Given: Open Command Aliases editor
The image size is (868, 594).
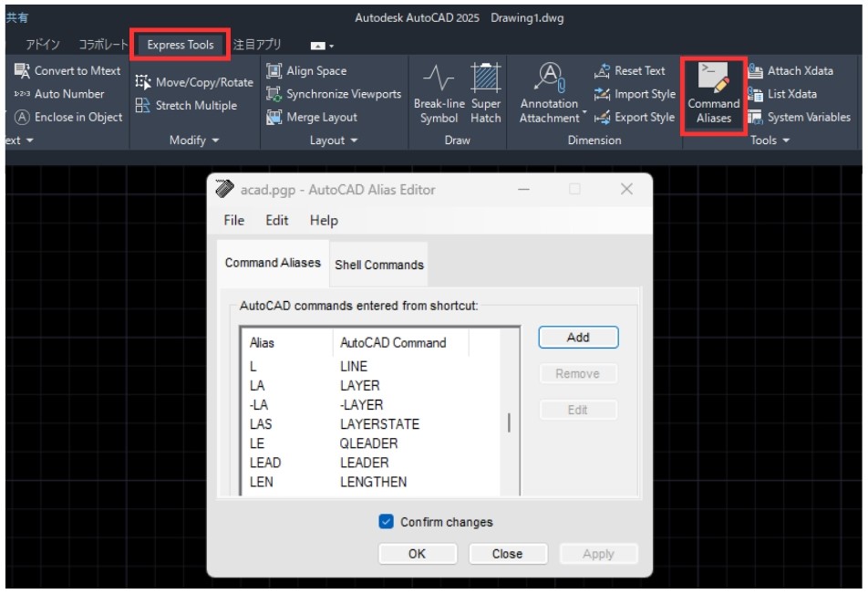Looking at the screenshot, I should coord(714,94).
